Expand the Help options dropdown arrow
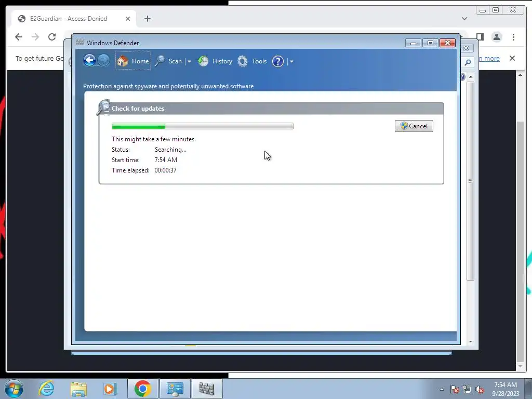 tap(291, 61)
